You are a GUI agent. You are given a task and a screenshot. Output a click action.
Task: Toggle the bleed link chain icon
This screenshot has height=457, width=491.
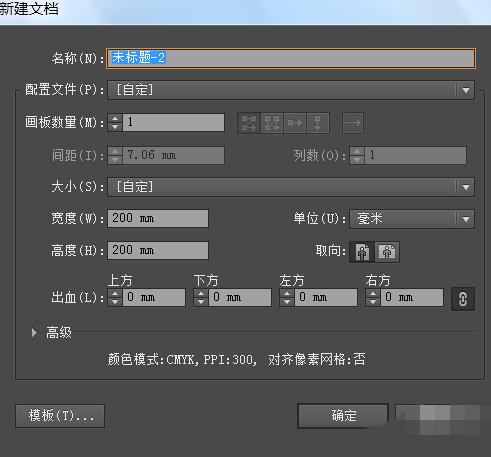pyautogui.click(x=463, y=299)
